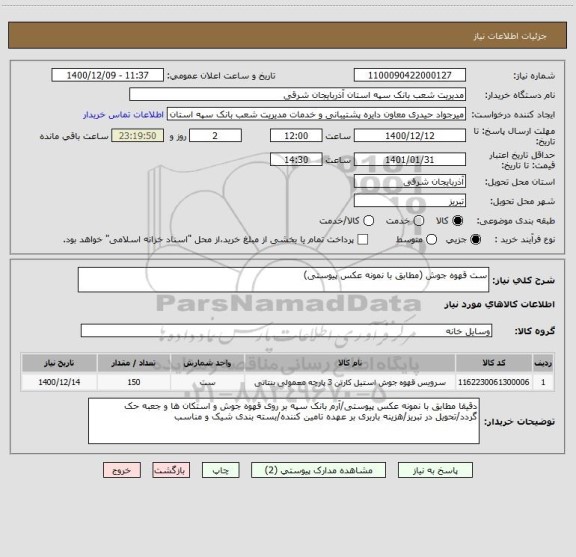Click the واحد شمارش column header
576x557 pixels.
tap(207, 363)
